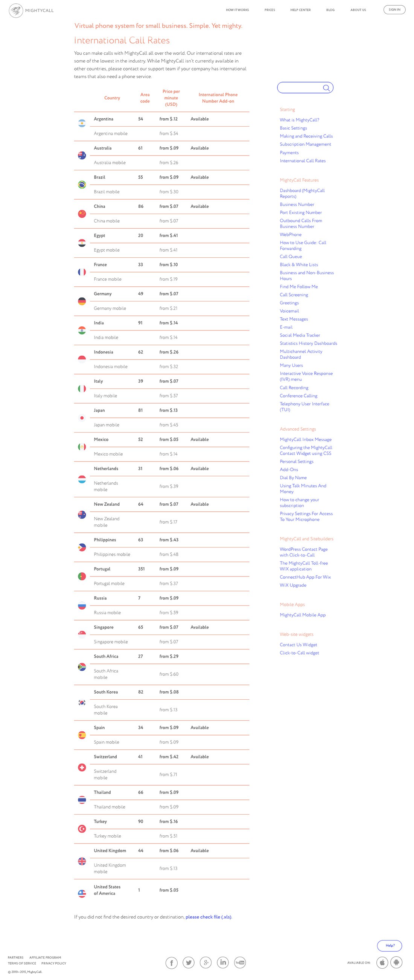
Task: Click the Help? floating button
Action: pos(389,945)
